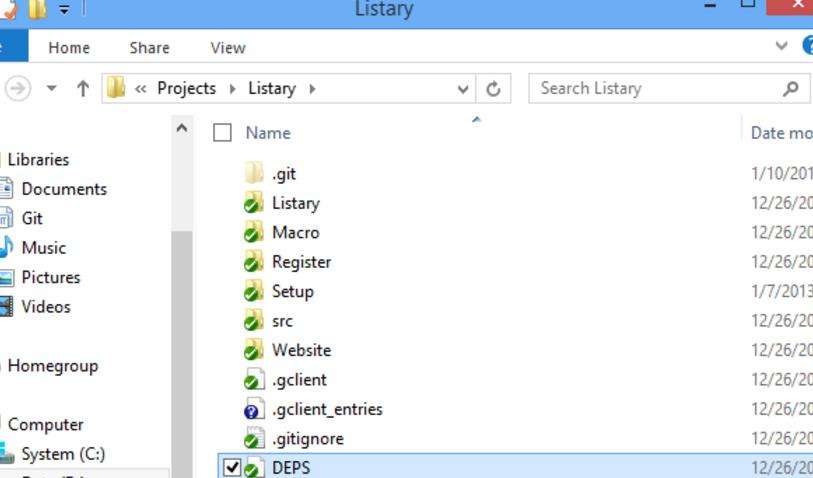Click the Website folder icon
813x478 pixels.
254,350
